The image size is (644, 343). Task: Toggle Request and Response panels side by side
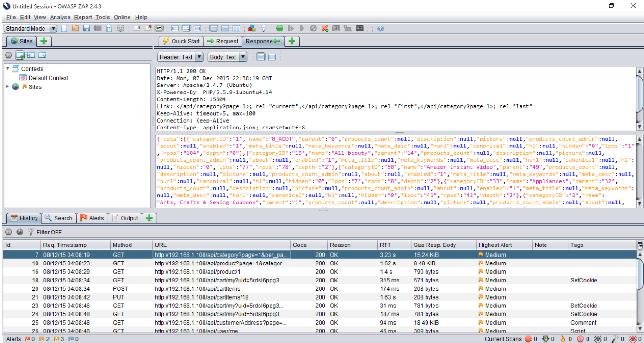click(x=236, y=28)
